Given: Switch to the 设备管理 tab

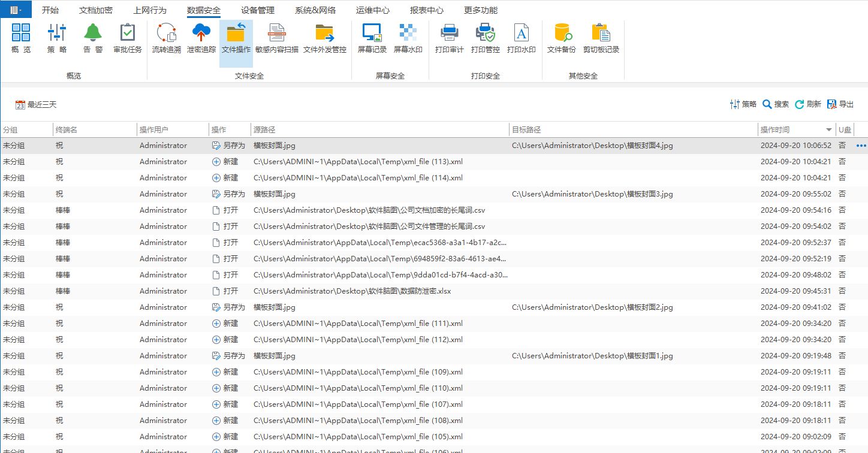Looking at the screenshot, I should [258, 10].
